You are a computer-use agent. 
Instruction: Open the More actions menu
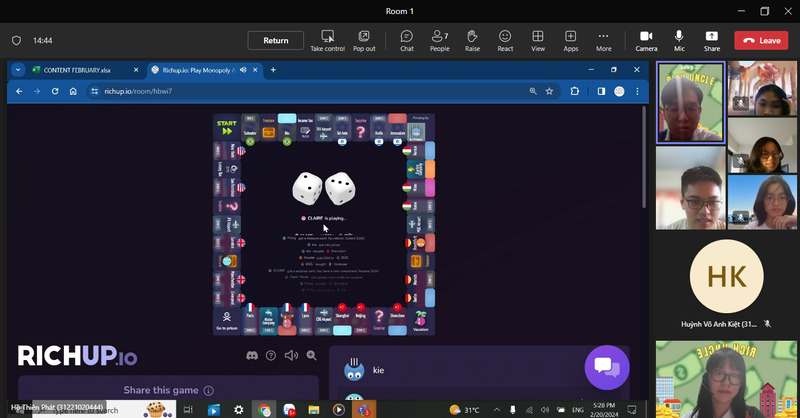coord(604,41)
